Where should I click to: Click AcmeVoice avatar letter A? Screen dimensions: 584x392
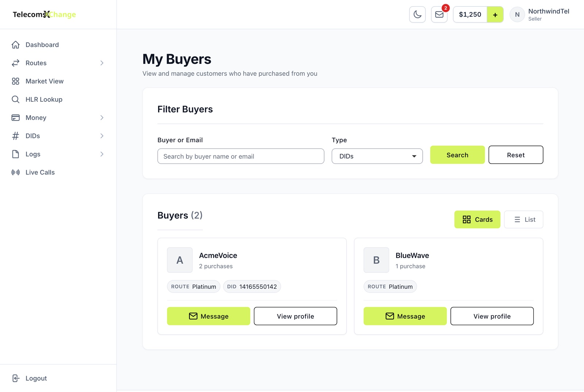pyautogui.click(x=180, y=260)
